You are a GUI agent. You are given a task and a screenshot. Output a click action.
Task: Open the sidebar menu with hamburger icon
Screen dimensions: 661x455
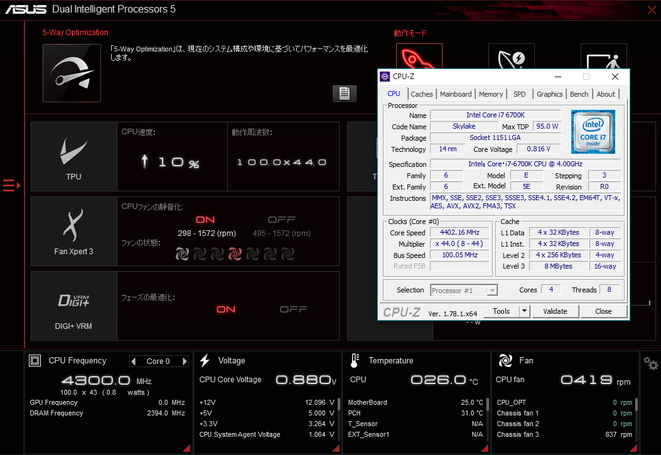pyautogui.click(x=11, y=184)
